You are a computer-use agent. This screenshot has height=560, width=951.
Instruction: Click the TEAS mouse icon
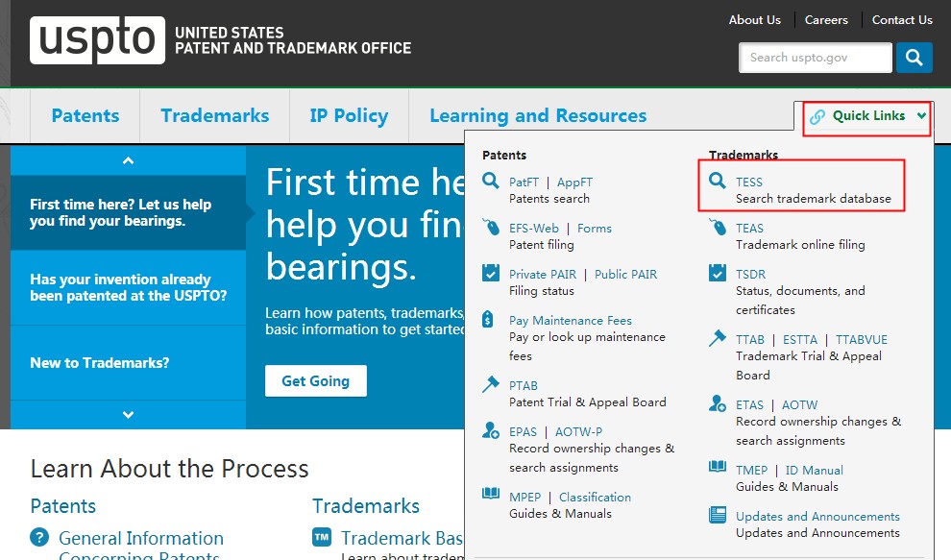coord(718,227)
